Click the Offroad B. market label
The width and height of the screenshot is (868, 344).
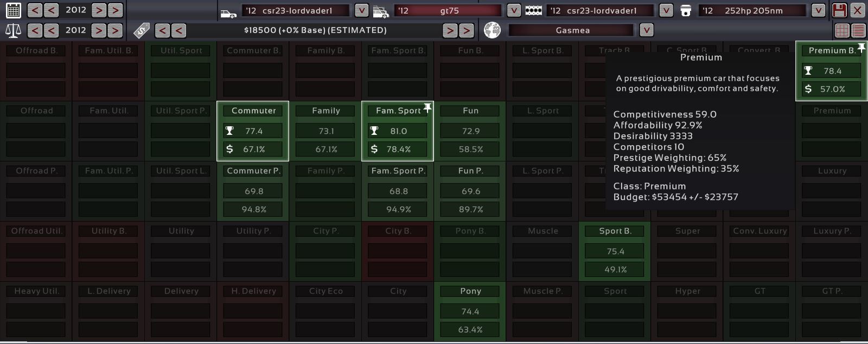(x=36, y=50)
